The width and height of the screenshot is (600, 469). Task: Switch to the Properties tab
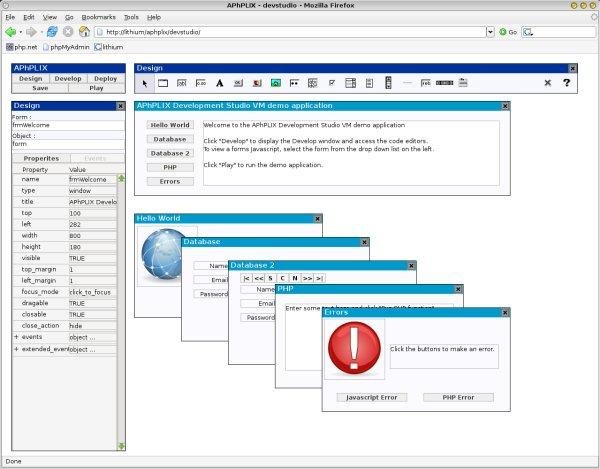(x=41, y=158)
